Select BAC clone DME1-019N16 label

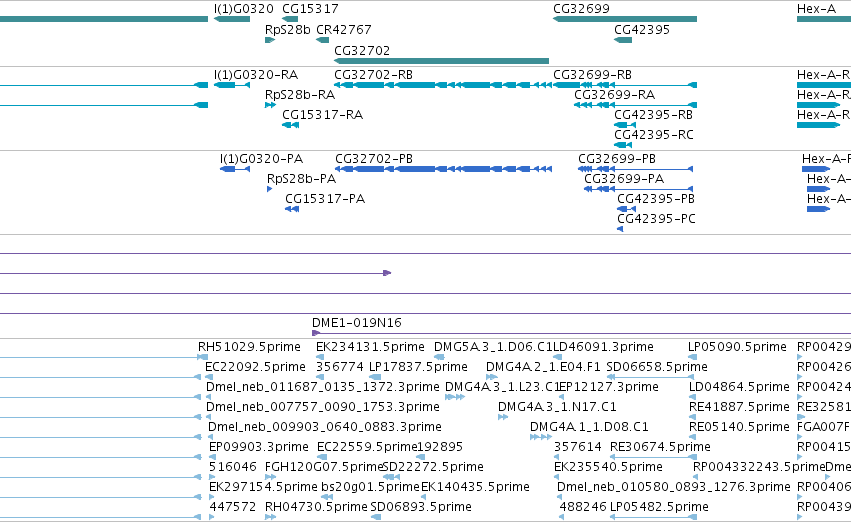(357, 323)
